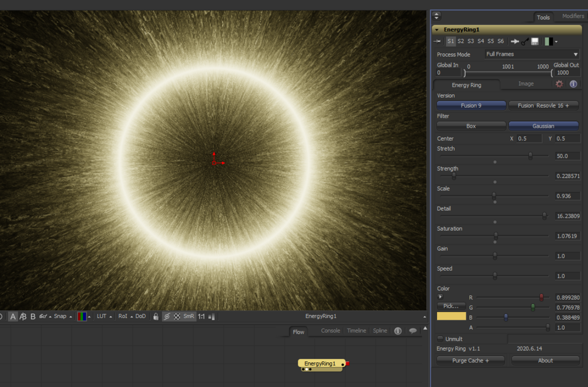This screenshot has height=387, width=588.
Task: Open the tile color dropdown arrow
Action: point(556,42)
